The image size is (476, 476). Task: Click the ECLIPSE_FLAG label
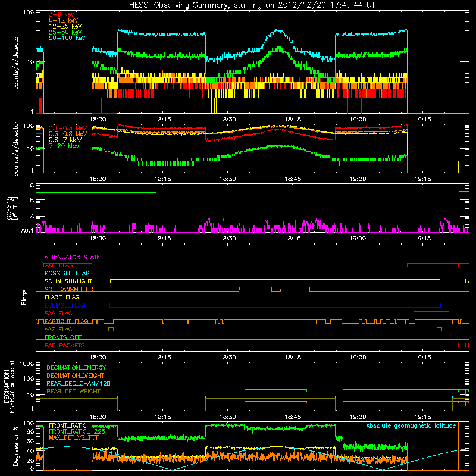(x=65, y=305)
